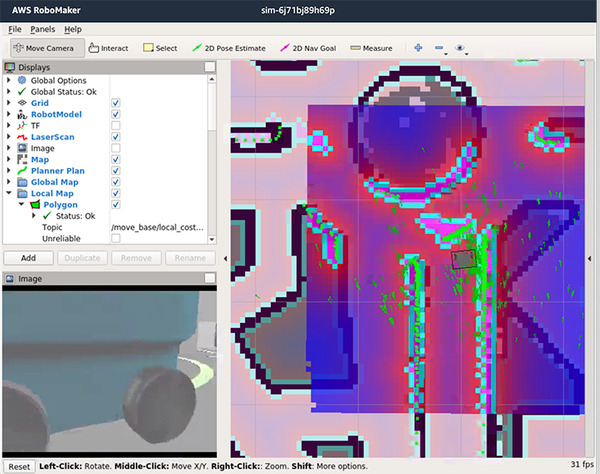Open the File menu
Screen dimensions: 600x474
pos(15,29)
